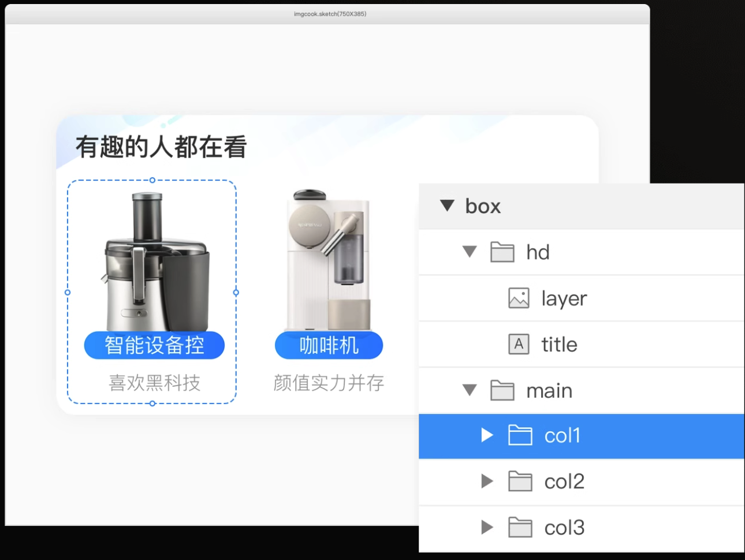Click the "智能设备控" blue tag button
This screenshot has width=745, height=560.
pos(154,345)
